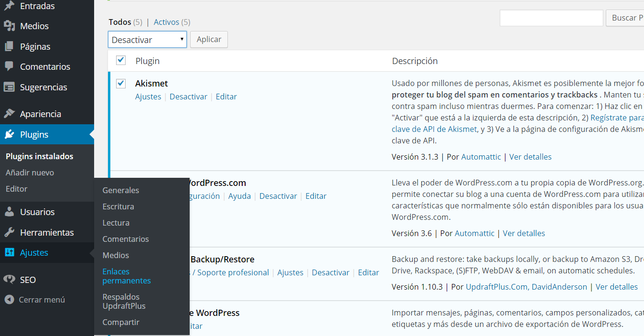644x336 pixels.
Task: Deactivate the UpdraftPlus Backup/Restore plugin
Action: pyautogui.click(x=331, y=272)
